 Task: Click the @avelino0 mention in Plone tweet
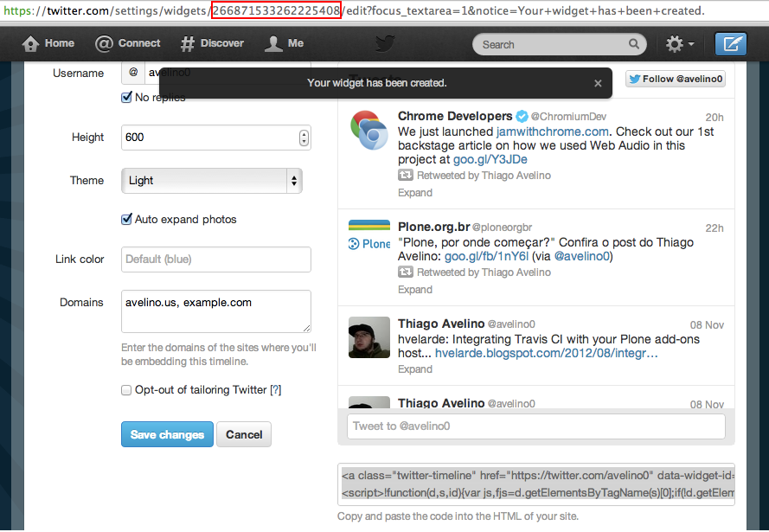click(581, 256)
